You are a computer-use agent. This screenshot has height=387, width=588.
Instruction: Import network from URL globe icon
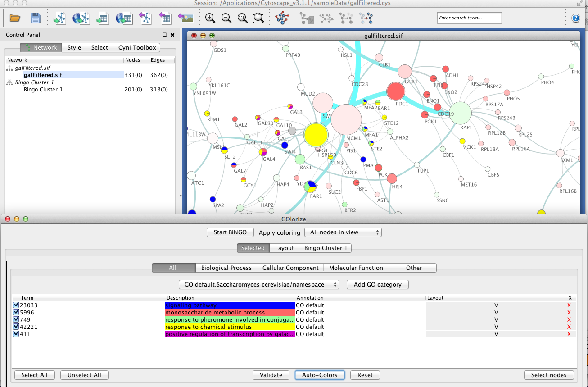pos(81,18)
